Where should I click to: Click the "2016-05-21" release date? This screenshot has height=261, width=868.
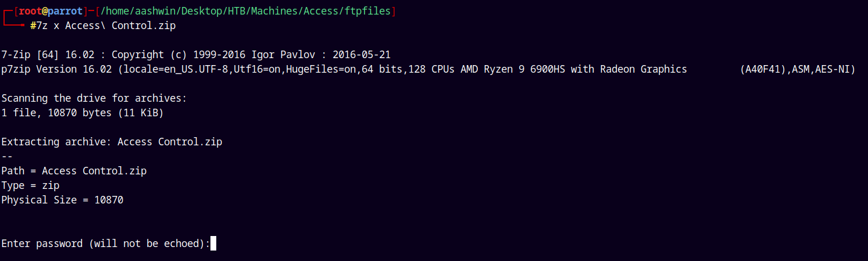(361, 55)
